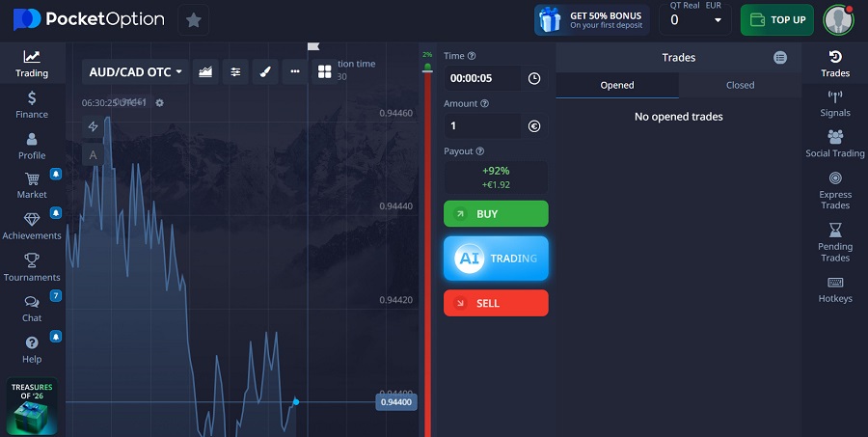
Task: Open the Trading section in left sidebar
Action: coord(32,64)
